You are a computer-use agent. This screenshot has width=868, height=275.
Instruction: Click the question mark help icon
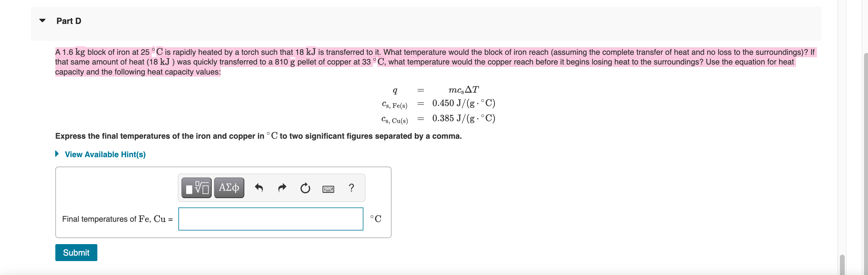pos(351,187)
